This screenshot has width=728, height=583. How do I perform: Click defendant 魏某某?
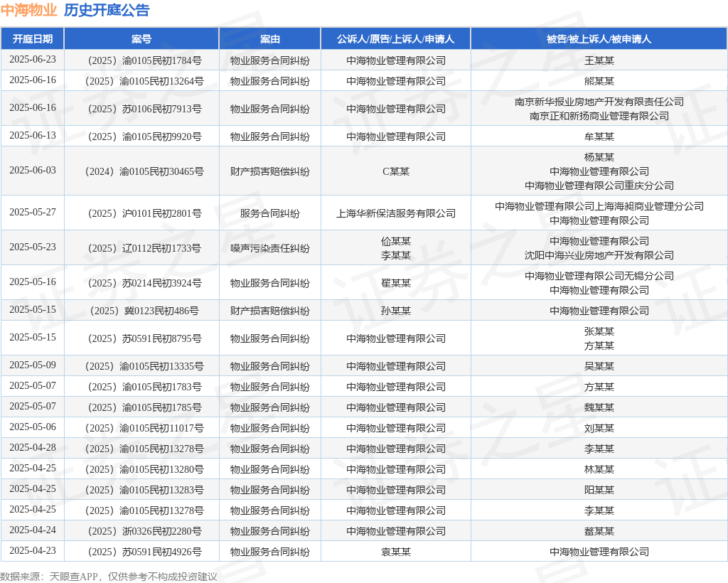click(x=599, y=407)
